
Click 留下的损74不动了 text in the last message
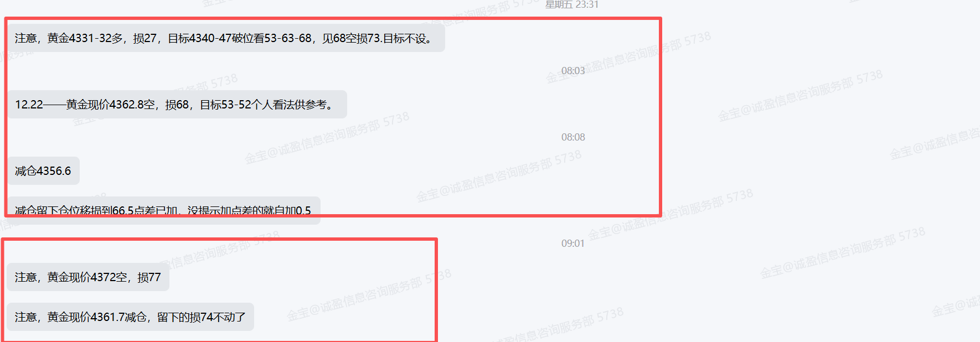202,317
